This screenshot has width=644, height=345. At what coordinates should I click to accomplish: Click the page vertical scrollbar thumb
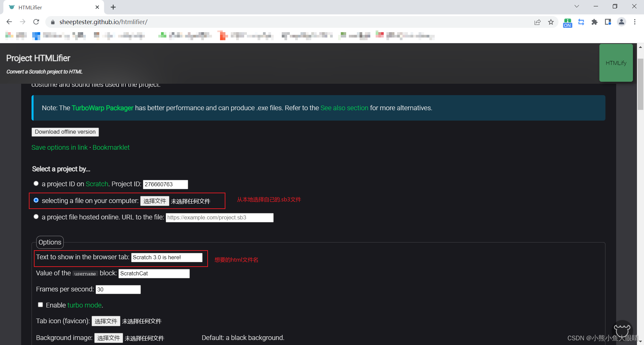coord(640,84)
